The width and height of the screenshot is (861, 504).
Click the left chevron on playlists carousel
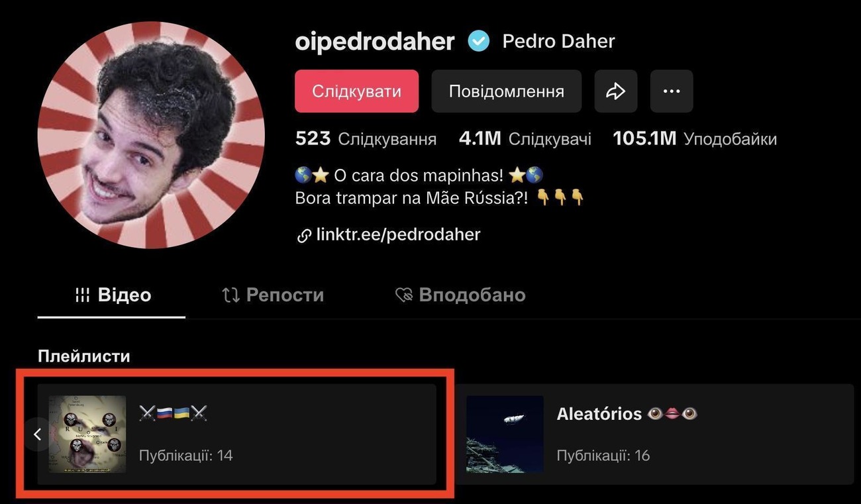point(38,434)
